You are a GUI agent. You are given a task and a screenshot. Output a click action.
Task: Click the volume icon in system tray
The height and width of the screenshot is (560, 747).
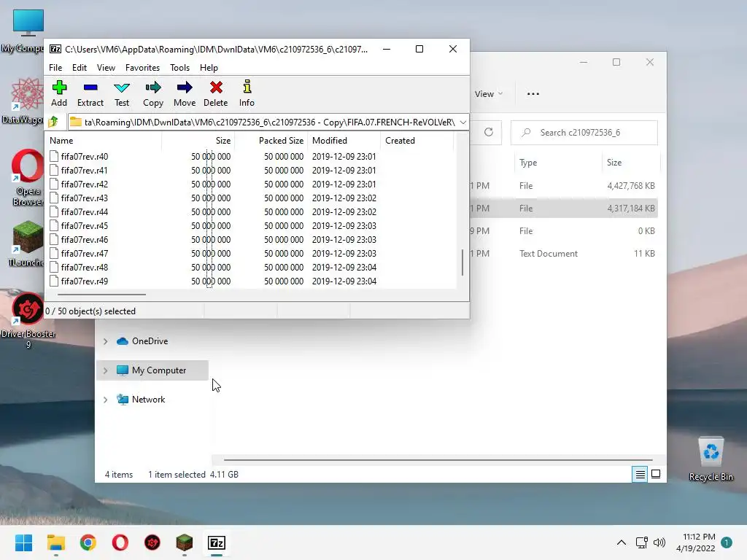pyautogui.click(x=659, y=542)
